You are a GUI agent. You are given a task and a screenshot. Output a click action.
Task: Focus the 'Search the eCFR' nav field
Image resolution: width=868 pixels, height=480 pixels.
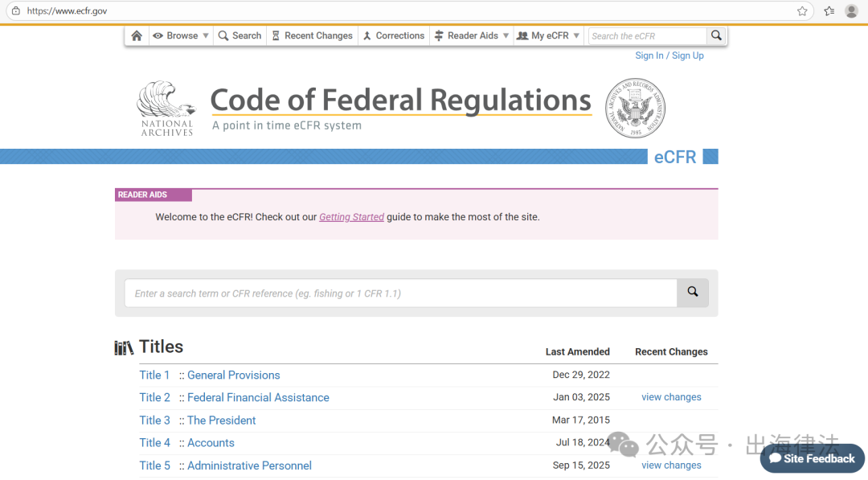pos(647,36)
